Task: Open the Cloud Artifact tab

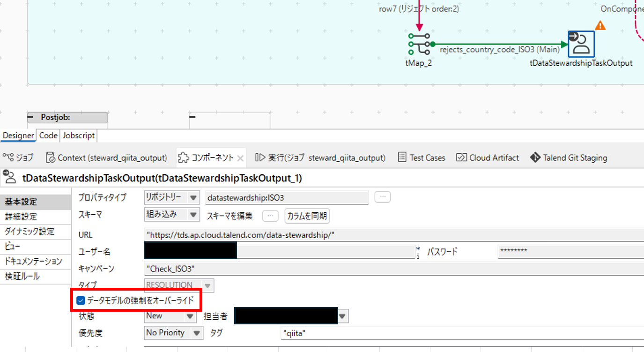Action: point(488,157)
